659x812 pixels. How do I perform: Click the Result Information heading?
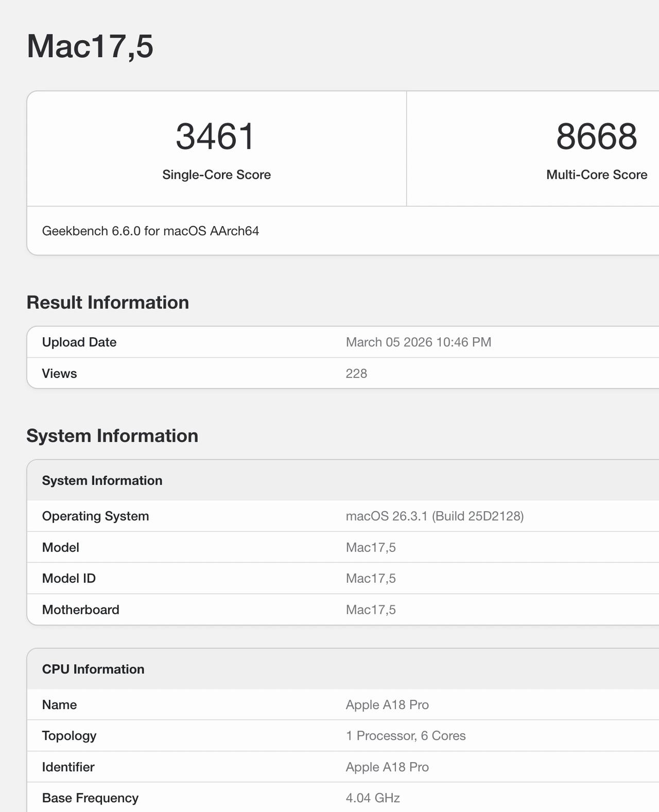(108, 302)
